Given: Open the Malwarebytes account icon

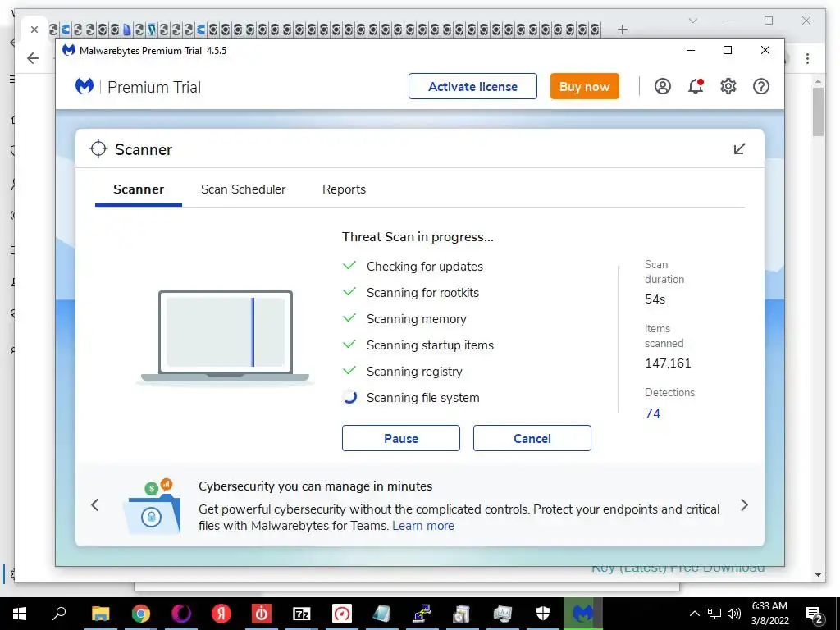Looking at the screenshot, I should [x=662, y=86].
